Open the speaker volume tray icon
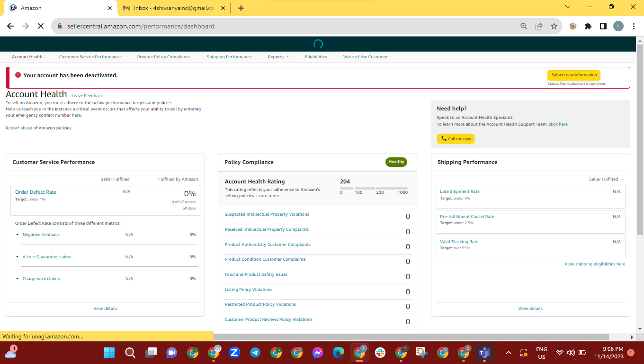The height and width of the screenshot is (364, 644). coord(571,353)
